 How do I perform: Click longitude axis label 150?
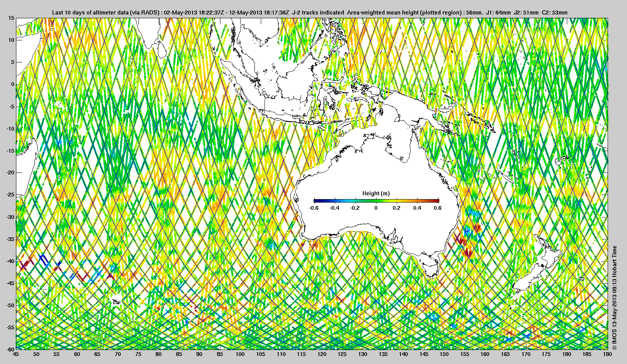pos(444,354)
